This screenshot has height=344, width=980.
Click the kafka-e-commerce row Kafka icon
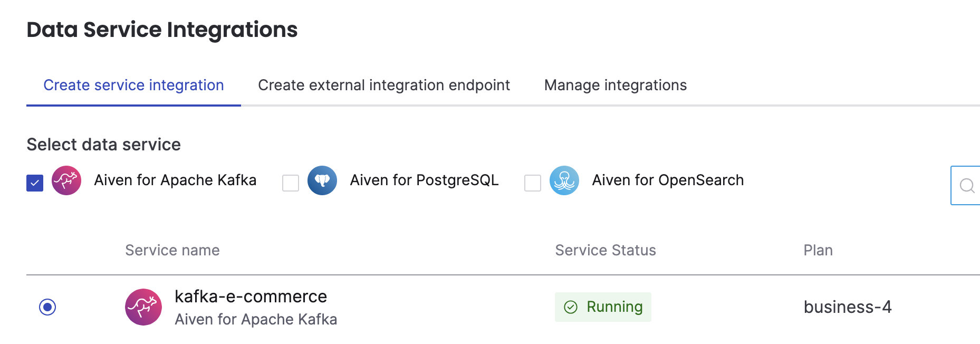(x=143, y=307)
